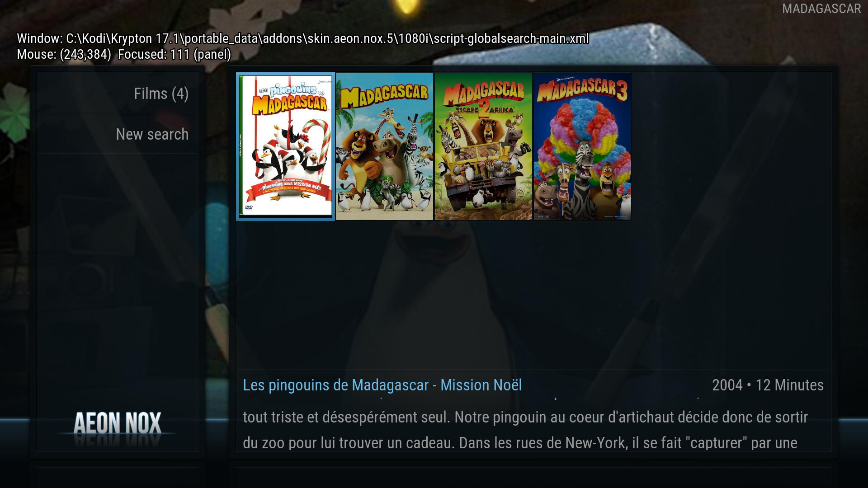The height and width of the screenshot is (488, 868).
Task: Open the first Madagascar movie poster
Action: [x=384, y=146]
